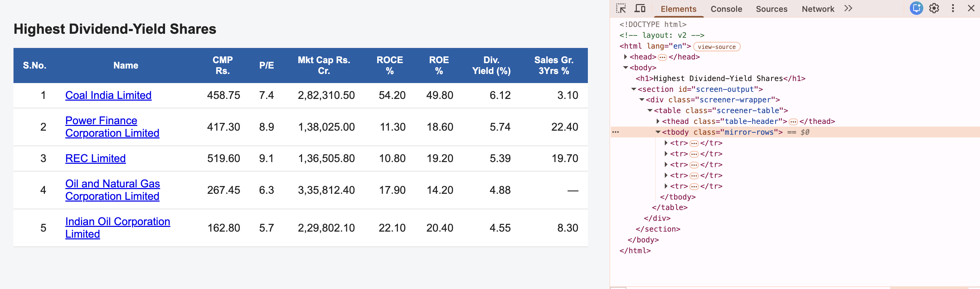This screenshot has height=289, width=980.
Task: Click the closing html tag line
Action: pos(635,251)
